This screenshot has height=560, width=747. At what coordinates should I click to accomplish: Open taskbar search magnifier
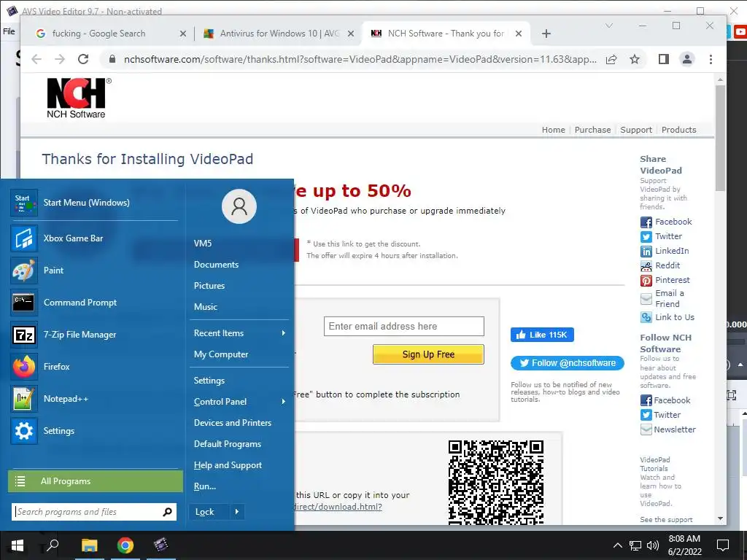click(53, 545)
